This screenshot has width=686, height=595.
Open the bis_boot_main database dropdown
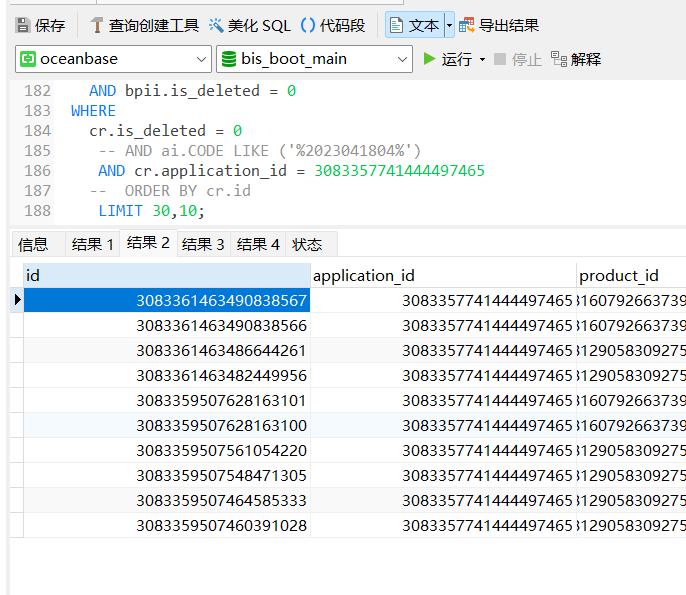(315, 59)
